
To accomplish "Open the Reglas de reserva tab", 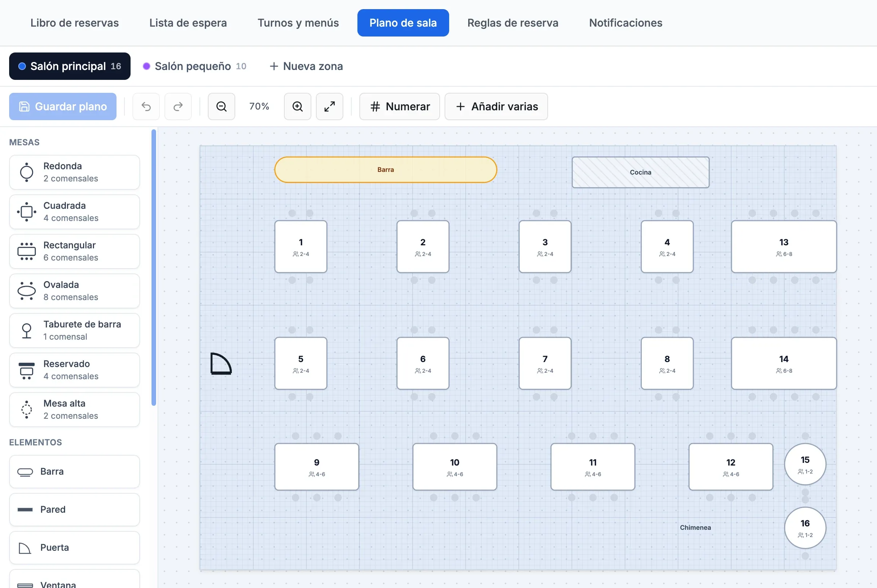I will point(513,23).
